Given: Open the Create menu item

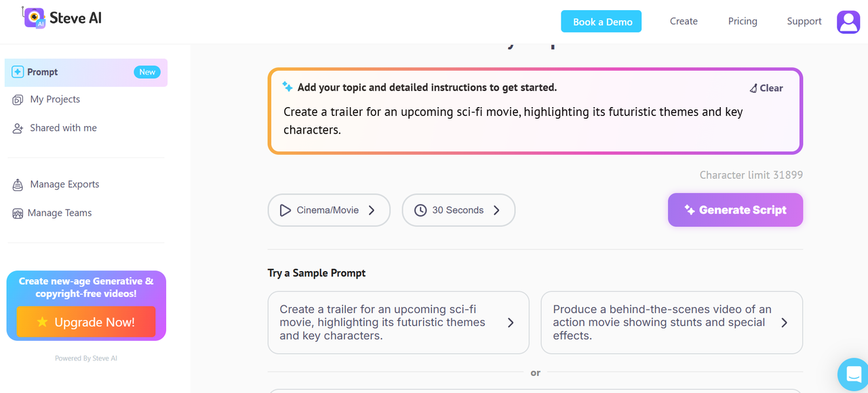Looking at the screenshot, I should [x=684, y=22].
